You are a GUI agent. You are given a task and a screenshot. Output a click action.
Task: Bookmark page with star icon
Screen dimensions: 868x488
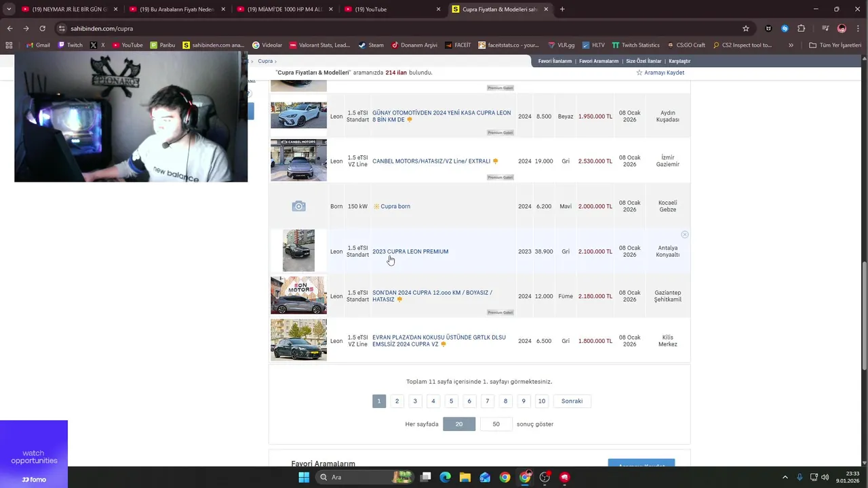point(746,28)
